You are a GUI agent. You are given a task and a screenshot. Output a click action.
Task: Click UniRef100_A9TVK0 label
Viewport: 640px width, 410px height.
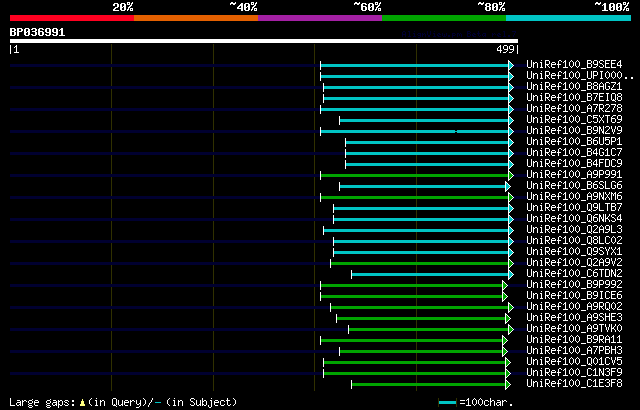click(x=574, y=329)
